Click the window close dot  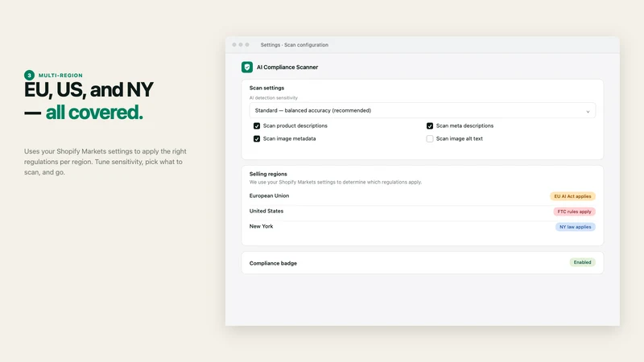point(234,45)
